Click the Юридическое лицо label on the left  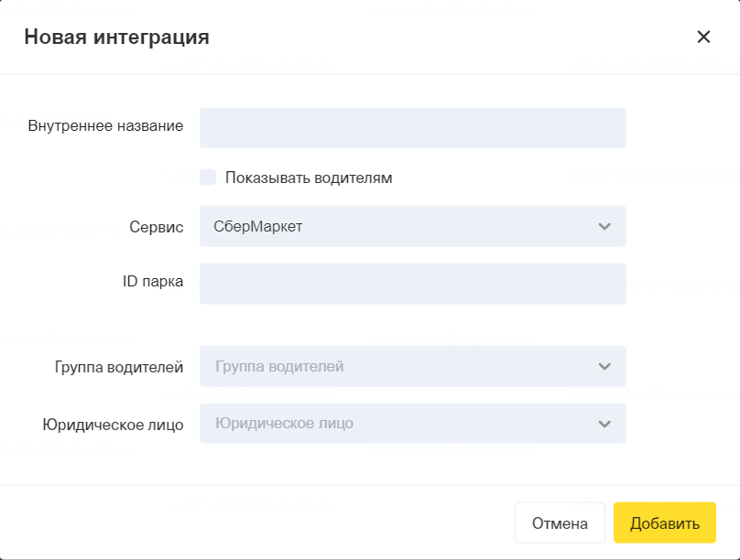113,425
